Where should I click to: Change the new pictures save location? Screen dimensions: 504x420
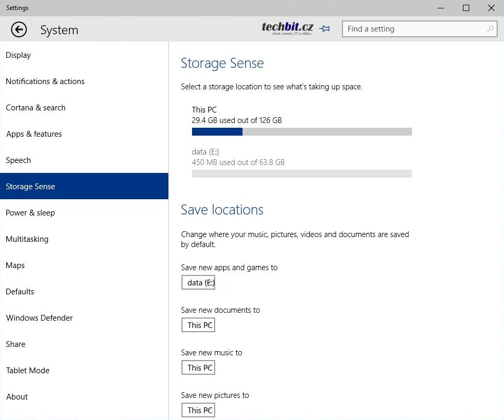[198, 411]
